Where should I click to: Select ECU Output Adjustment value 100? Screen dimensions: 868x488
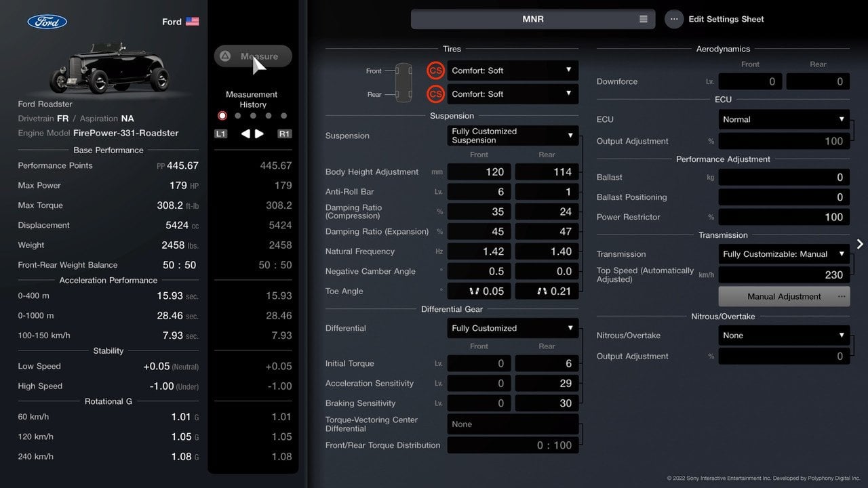784,141
